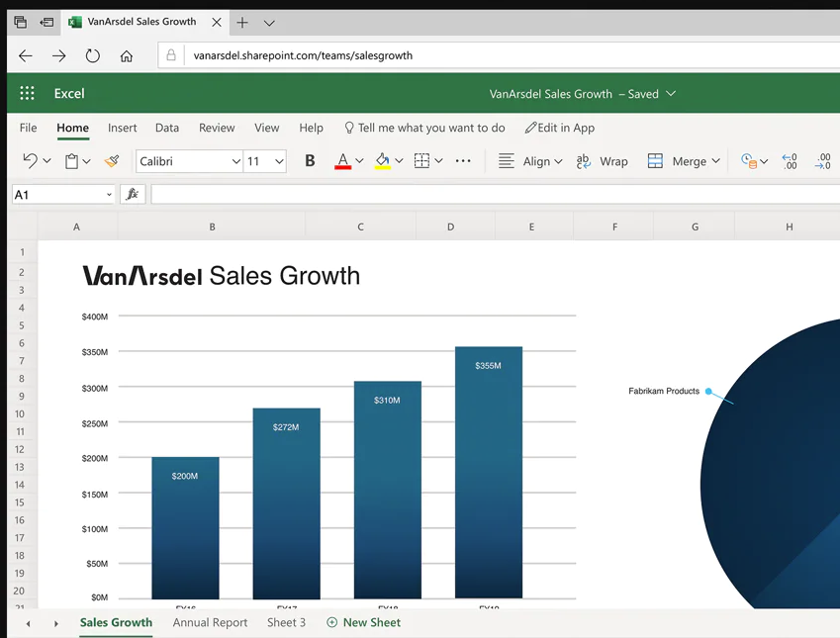
Task: Add a New Sheet
Action: click(364, 622)
